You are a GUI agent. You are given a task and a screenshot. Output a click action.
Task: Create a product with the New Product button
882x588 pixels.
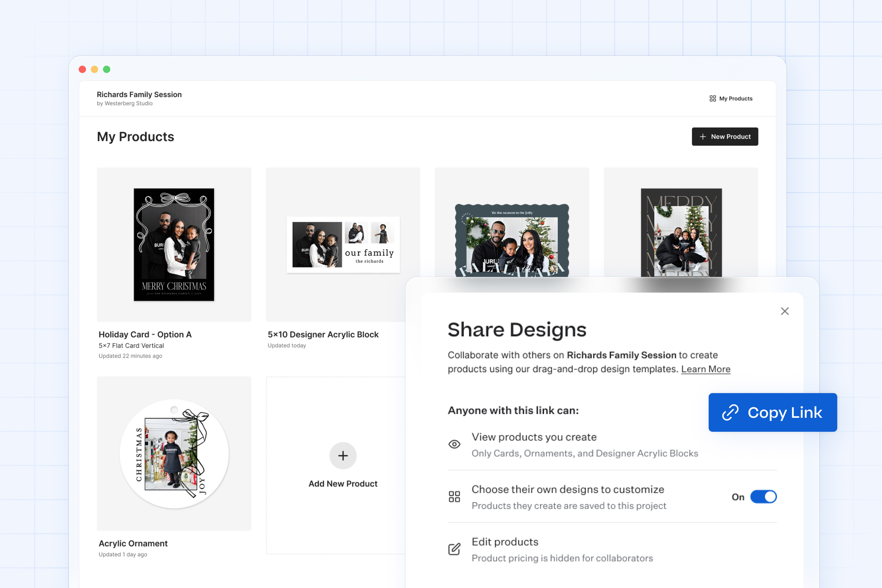pos(725,137)
